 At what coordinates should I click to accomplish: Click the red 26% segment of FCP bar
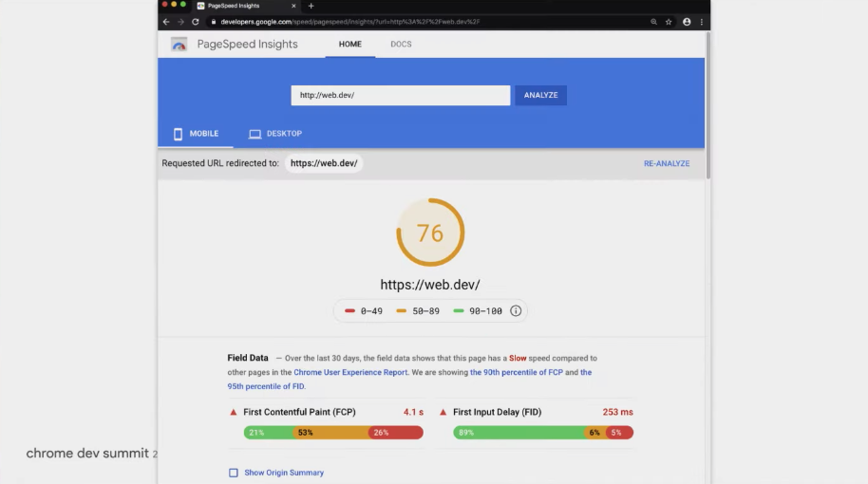click(x=396, y=433)
